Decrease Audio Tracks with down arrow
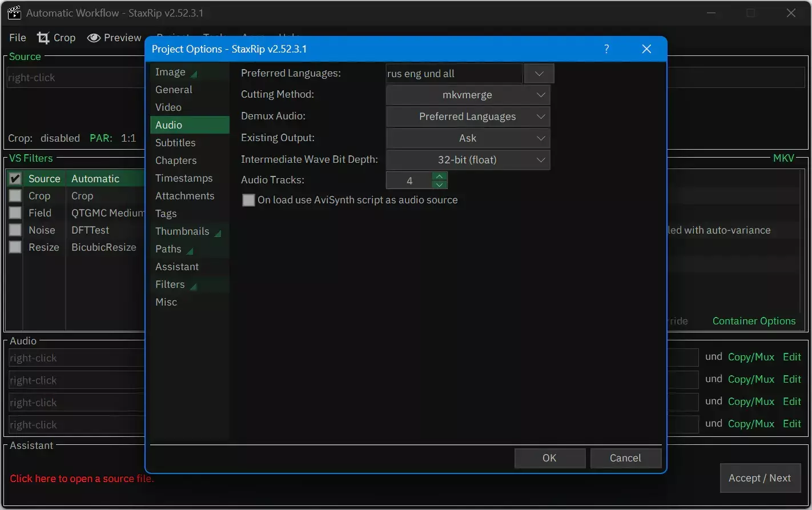This screenshot has width=812, height=510. [439, 184]
